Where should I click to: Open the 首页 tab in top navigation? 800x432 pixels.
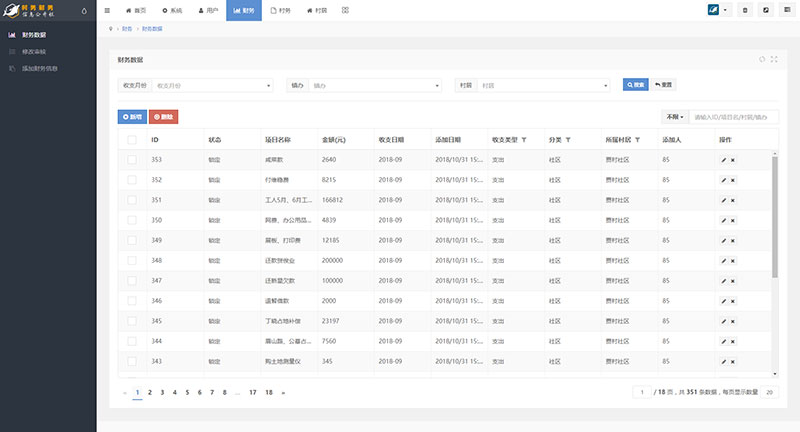[x=136, y=10]
